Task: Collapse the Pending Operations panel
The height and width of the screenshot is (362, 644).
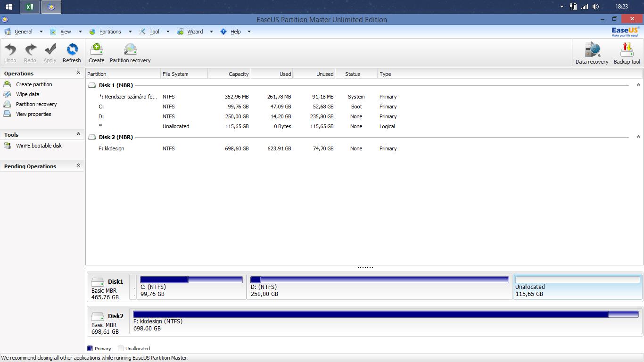Action: 78,166
